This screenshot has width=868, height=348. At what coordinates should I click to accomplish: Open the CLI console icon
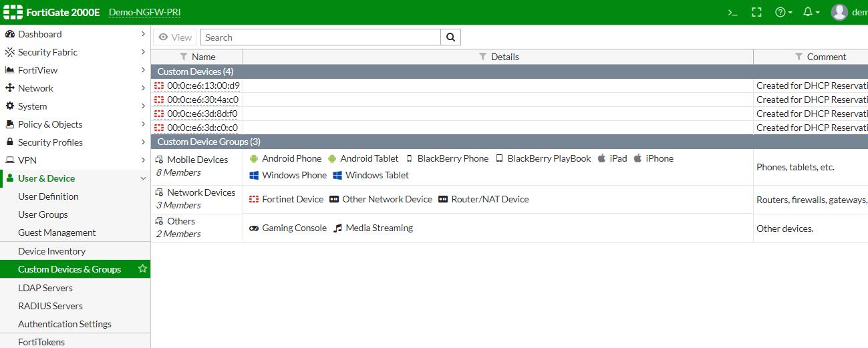point(733,12)
